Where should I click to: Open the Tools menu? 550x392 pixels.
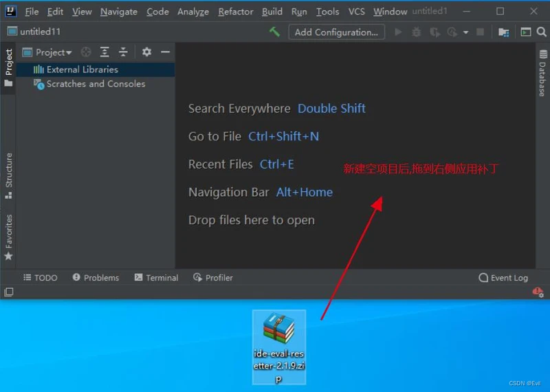point(327,12)
